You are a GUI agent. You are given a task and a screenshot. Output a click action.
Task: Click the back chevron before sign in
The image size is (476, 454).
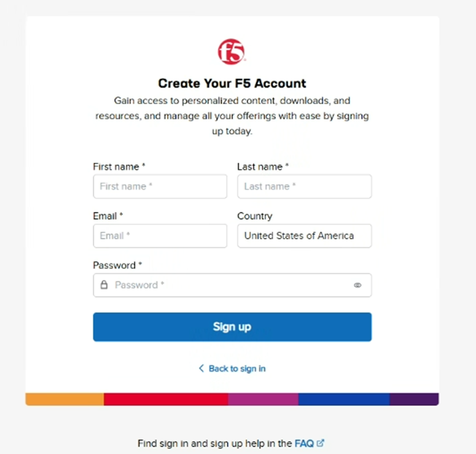click(x=201, y=368)
